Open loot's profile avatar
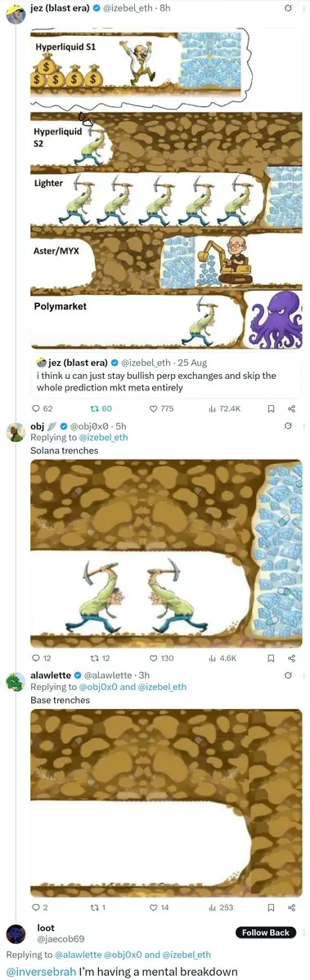The width and height of the screenshot is (310, 980). 16,935
